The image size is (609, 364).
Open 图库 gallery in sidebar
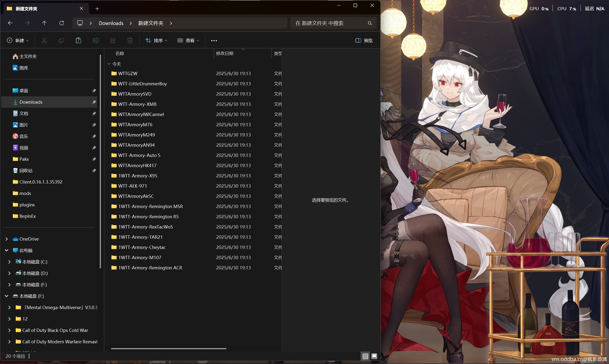click(x=20, y=68)
